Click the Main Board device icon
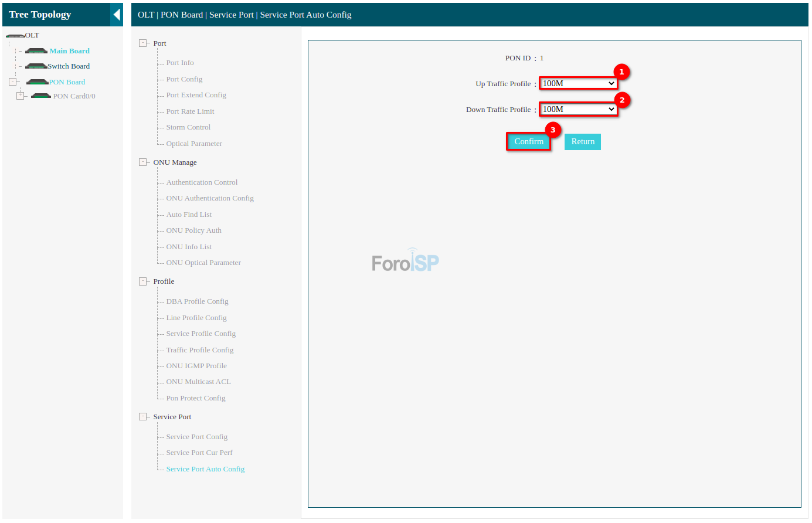Viewport: 812px width, 523px height. [36, 51]
